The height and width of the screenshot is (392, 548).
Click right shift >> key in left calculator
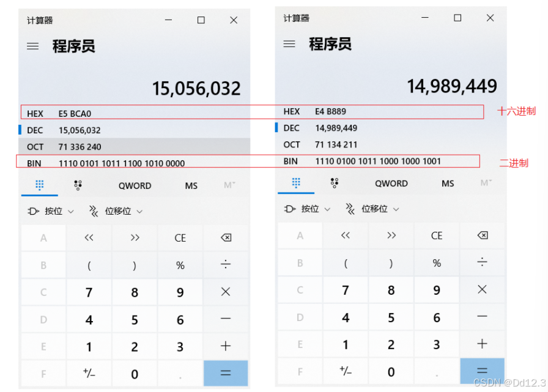click(135, 237)
